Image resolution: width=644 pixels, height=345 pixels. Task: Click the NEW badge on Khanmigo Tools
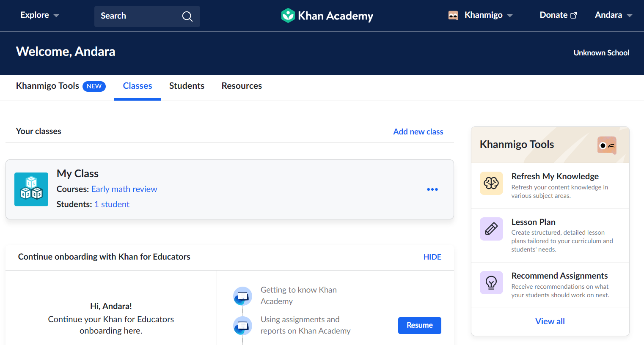coord(94,86)
